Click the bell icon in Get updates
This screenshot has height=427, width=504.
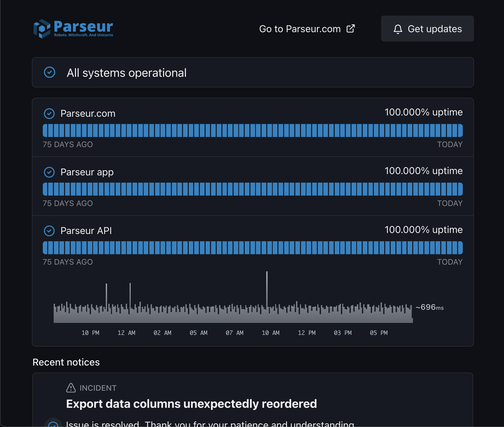[398, 29]
